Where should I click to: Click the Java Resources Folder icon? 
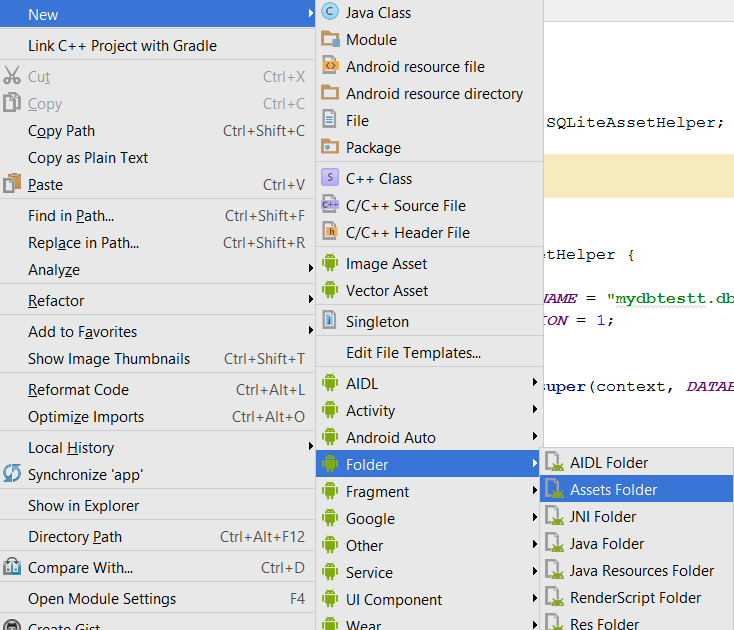point(555,570)
